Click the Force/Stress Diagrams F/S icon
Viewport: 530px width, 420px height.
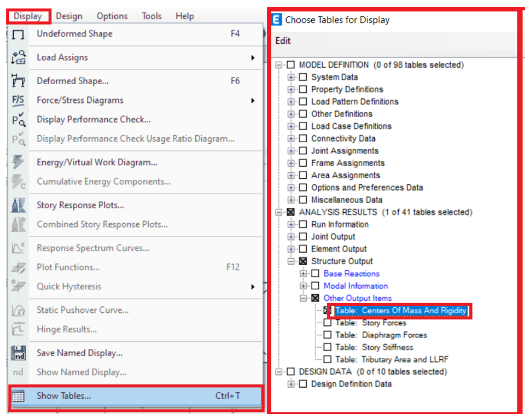tap(18, 101)
